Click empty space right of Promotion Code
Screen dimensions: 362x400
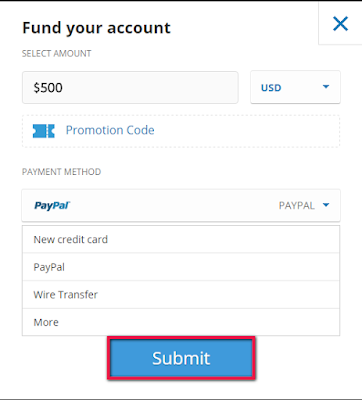(x=247, y=131)
